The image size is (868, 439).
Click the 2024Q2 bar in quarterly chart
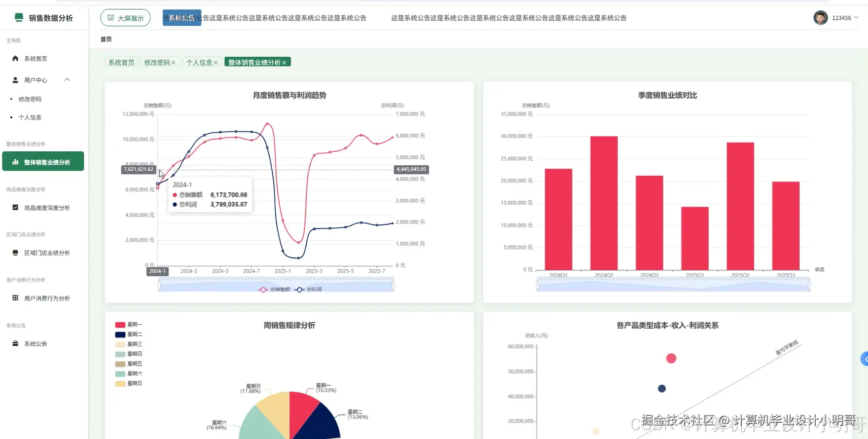click(604, 203)
